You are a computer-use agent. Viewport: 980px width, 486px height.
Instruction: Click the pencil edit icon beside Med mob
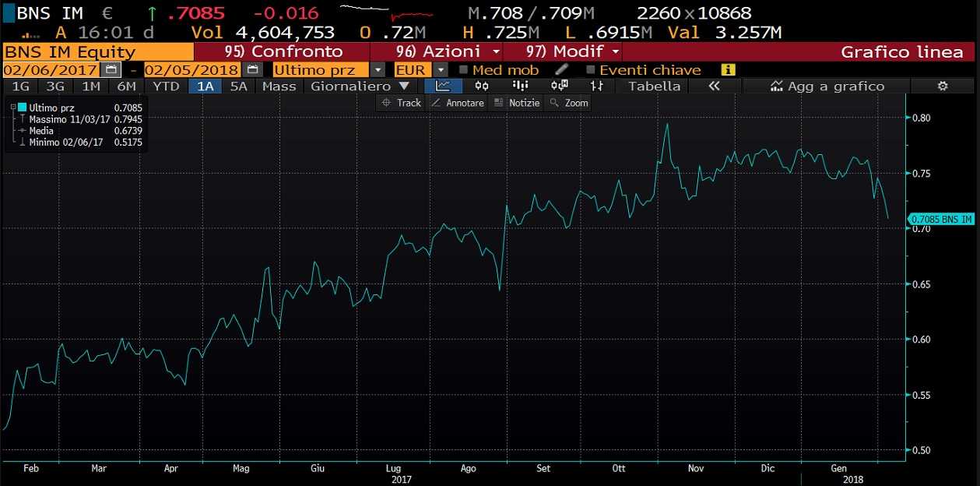tap(561, 70)
